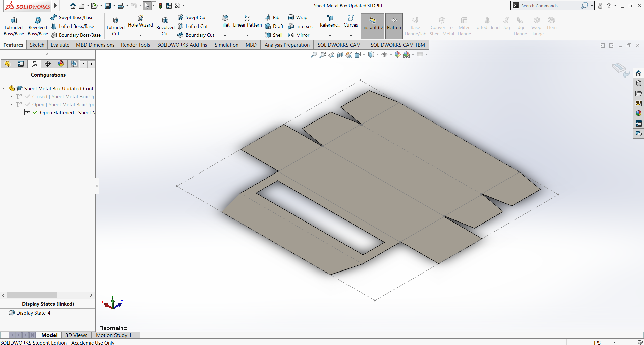Choose the Linear Pattern tool
This screenshot has height=345, width=644.
(248, 21)
